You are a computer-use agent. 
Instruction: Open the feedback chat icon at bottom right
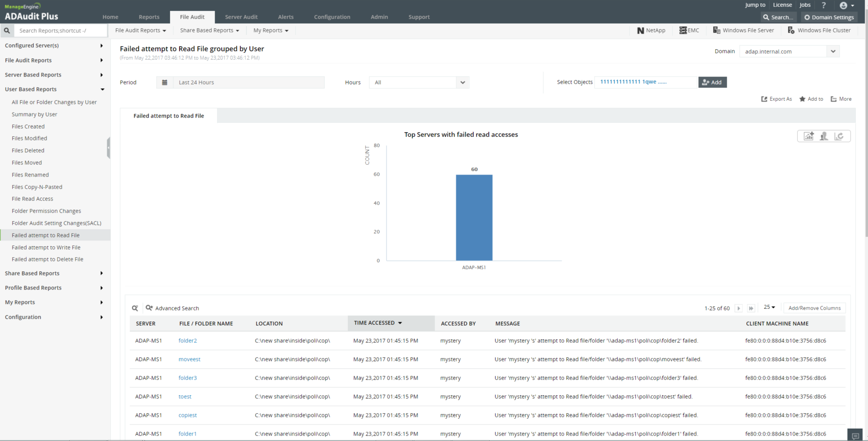(x=855, y=436)
